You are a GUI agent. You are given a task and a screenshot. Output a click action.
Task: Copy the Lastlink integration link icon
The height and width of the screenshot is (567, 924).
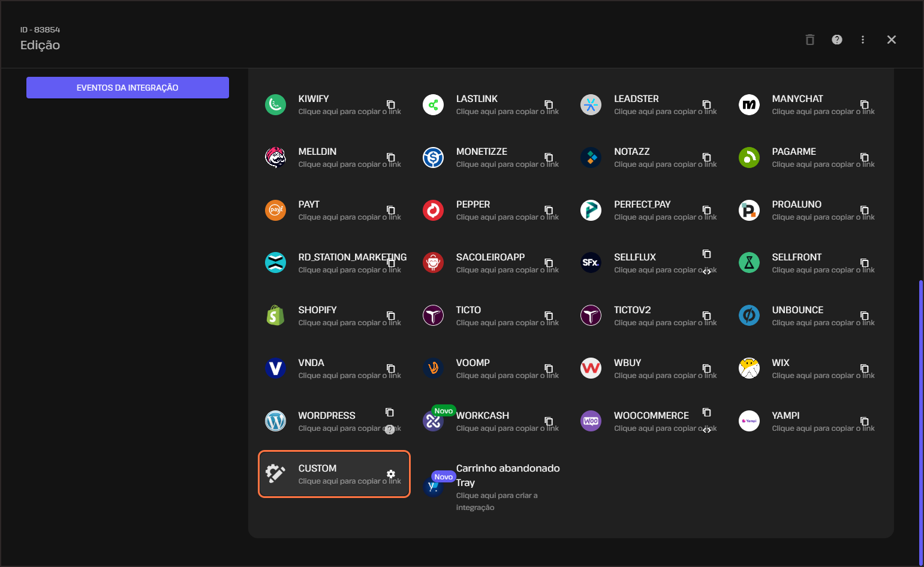click(x=549, y=104)
